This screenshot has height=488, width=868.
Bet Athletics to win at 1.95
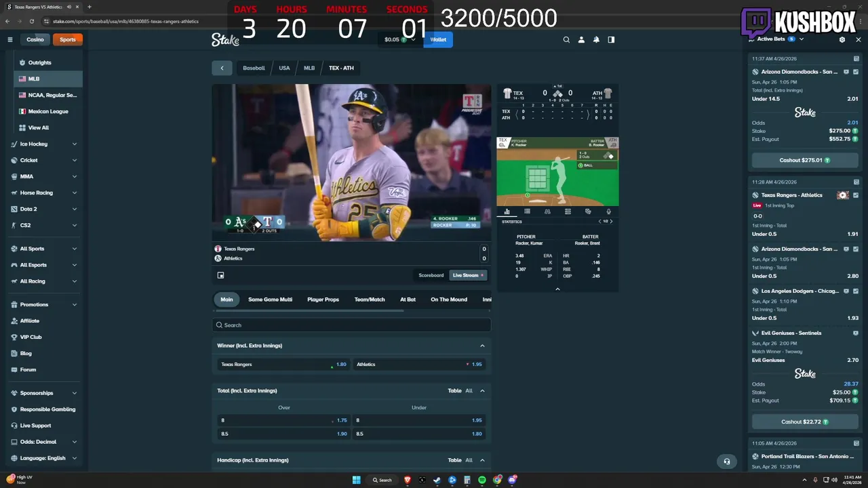(420, 365)
